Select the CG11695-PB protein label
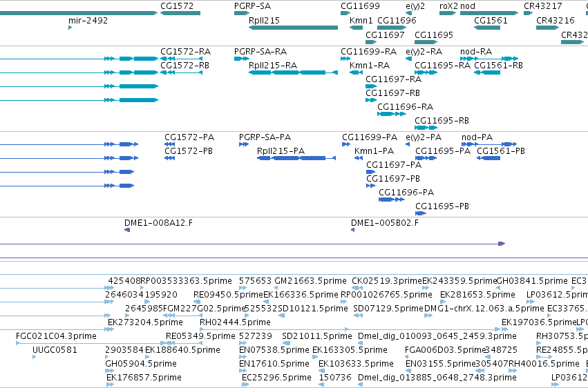 442,206
